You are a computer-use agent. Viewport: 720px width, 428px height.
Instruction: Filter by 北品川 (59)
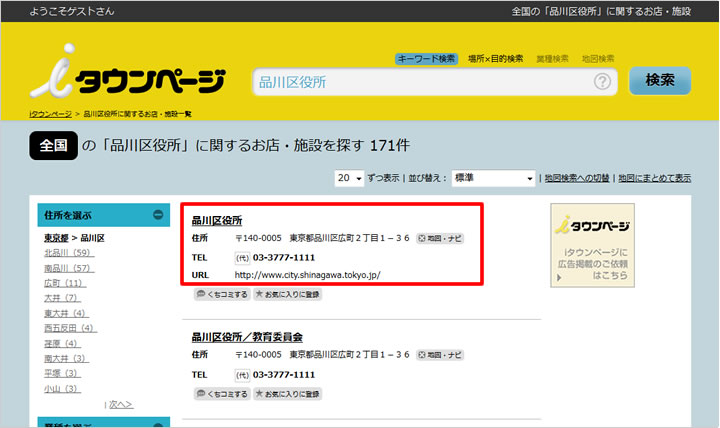(x=69, y=253)
